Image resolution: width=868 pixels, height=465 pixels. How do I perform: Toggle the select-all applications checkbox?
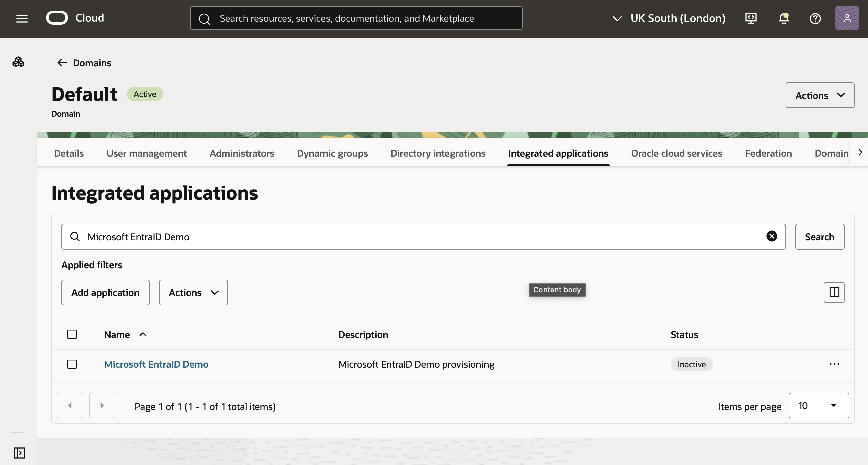pos(72,334)
